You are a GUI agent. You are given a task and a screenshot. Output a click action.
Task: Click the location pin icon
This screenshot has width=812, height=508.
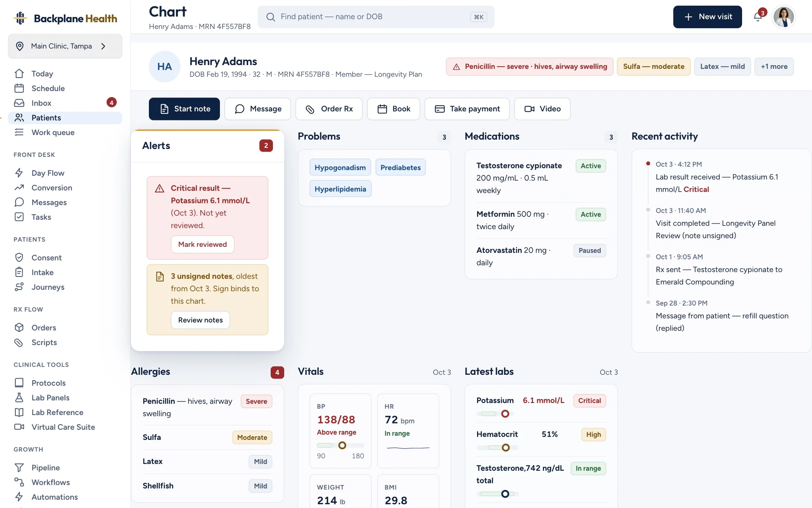(20, 46)
